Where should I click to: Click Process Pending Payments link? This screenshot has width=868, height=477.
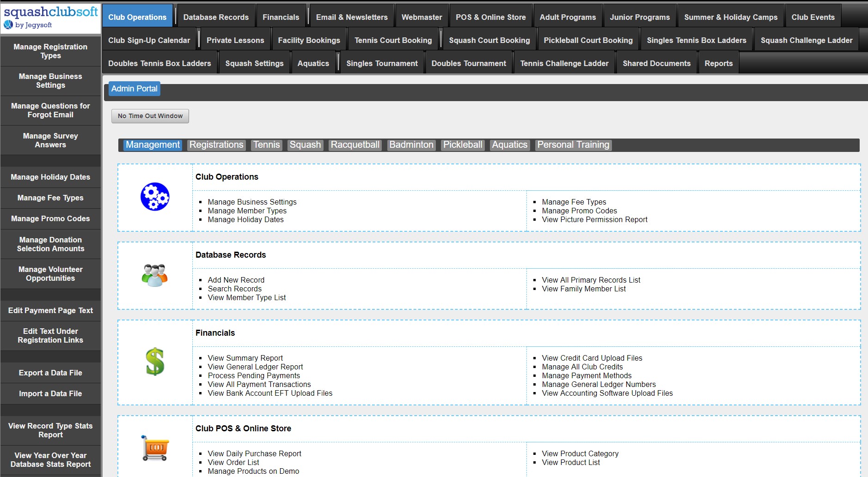[x=254, y=375]
